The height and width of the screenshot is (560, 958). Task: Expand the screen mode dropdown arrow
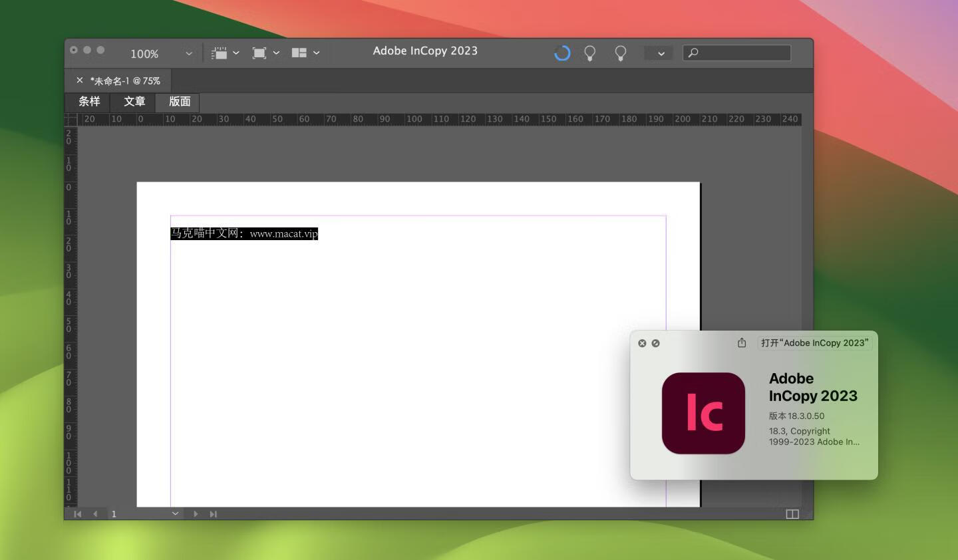pyautogui.click(x=276, y=53)
